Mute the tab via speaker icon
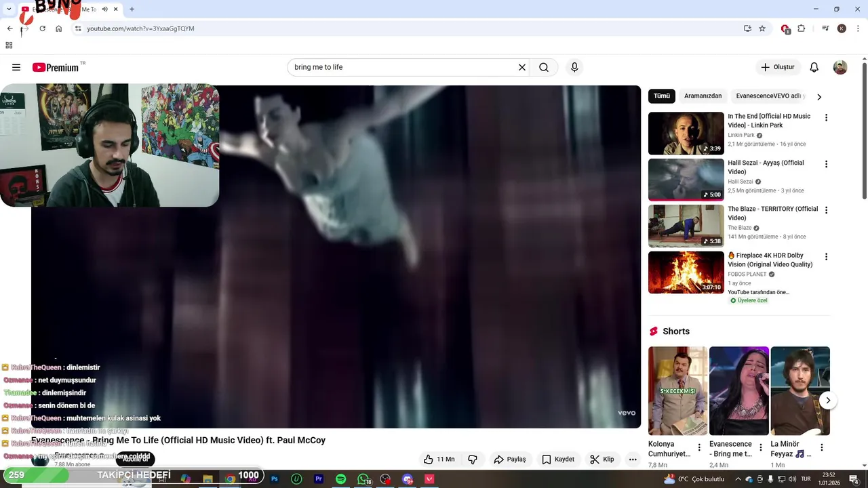868x488 pixels. coord(104,9)
